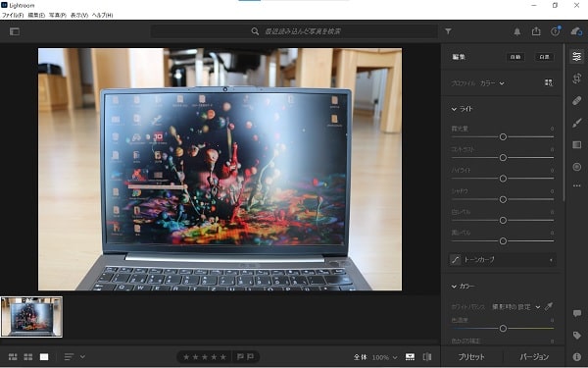Screen dimensions: 588x368
Task: Select the Healing Brush bandage tool
Action: (x=577, y=101)
